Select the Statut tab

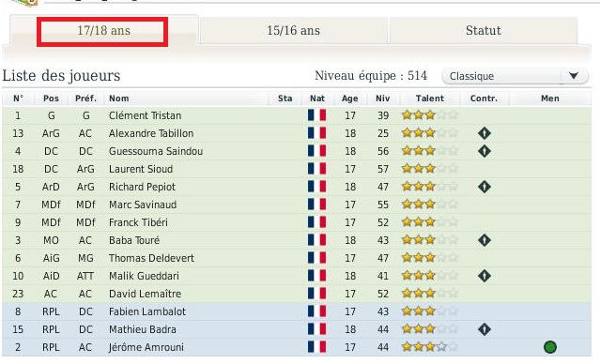[x=483, y=31]
